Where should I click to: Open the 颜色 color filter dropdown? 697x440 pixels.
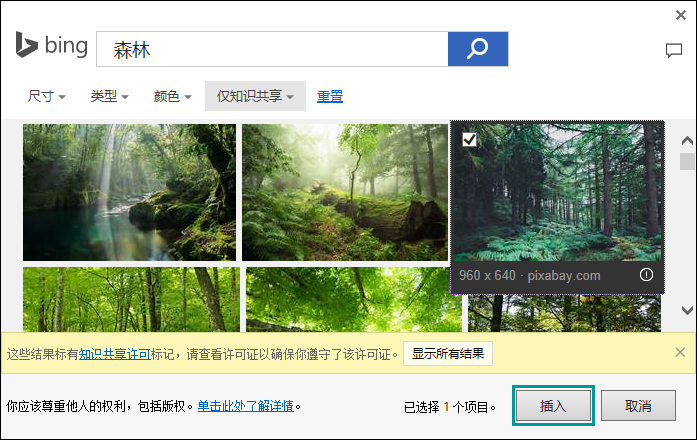coord(172,97)
